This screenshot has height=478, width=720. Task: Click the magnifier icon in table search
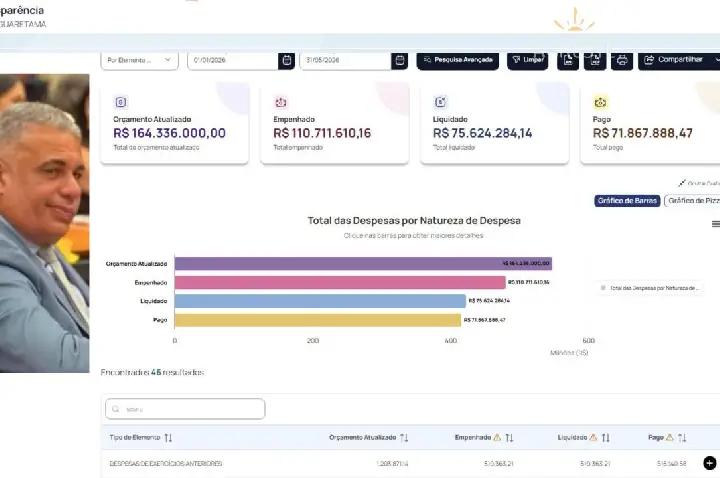[116, 409]
